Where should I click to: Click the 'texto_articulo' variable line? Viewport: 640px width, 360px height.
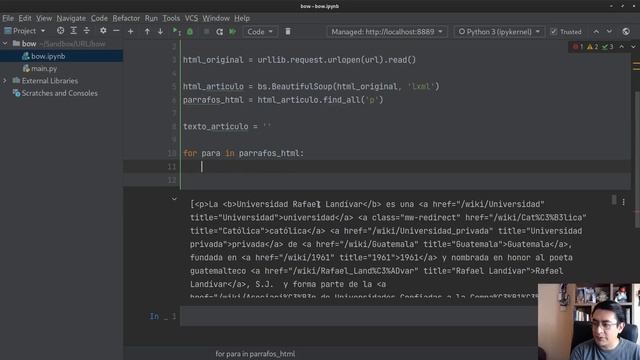coord(227,127)
